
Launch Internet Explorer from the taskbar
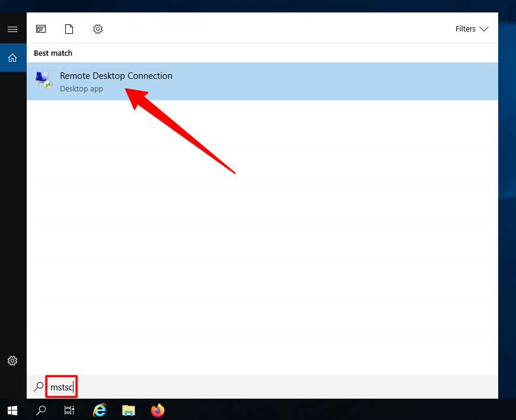[100, 410]
